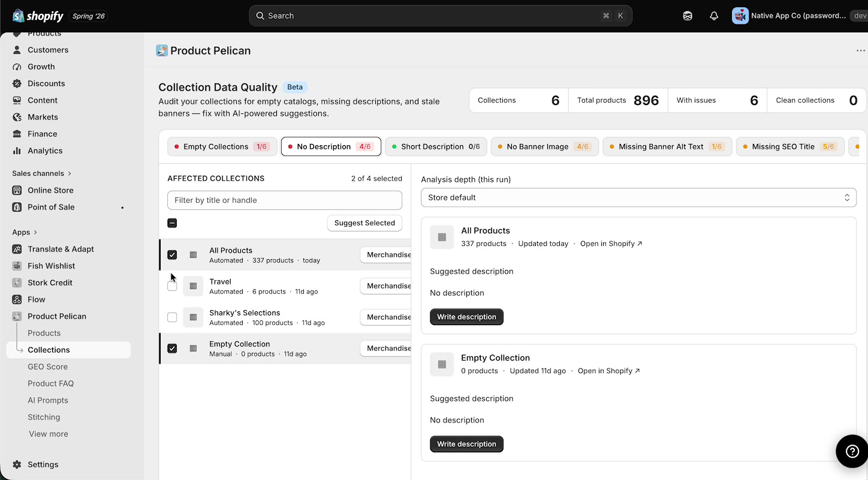This screenshot has width=868, height=480.
Task: Click the top Search bar
Action: click(441, 16)
